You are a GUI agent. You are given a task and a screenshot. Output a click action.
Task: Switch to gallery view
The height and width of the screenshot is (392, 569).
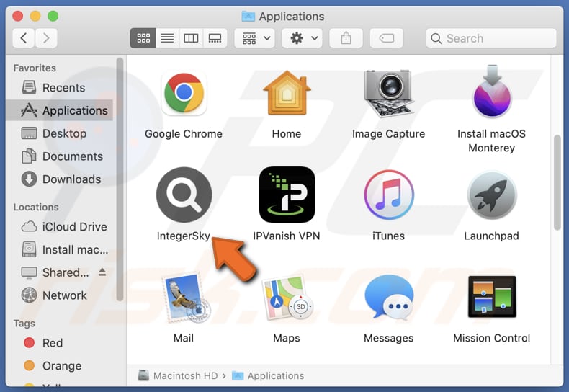[x=215, y=37]
